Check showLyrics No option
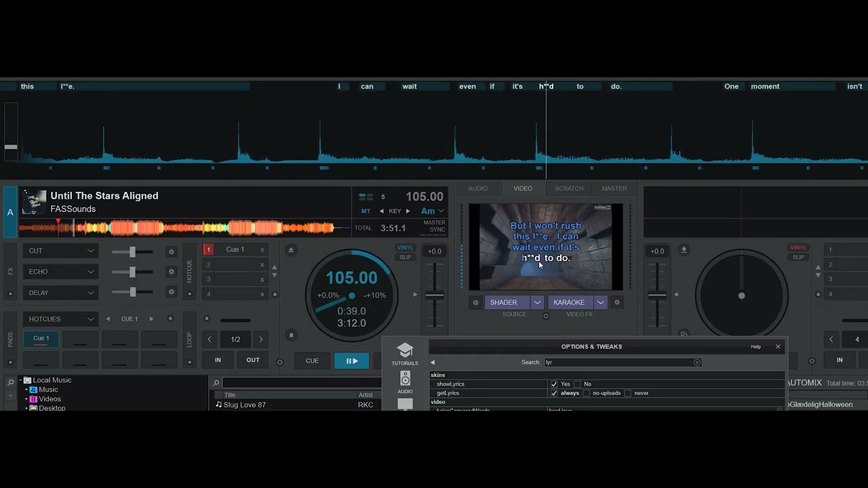The width and height of the screenshot is (868, 488). [x=577, y=384]
